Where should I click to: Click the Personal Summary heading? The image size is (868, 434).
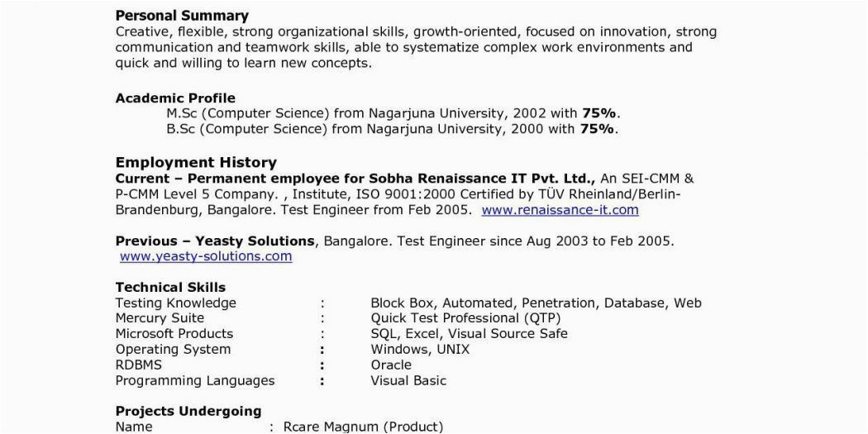pos(182,16)
